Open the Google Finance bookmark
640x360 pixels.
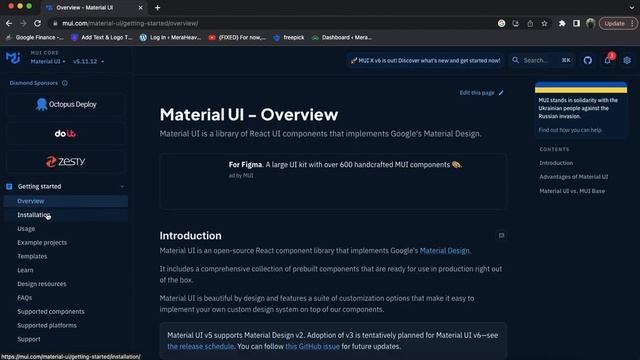(35, 37)
